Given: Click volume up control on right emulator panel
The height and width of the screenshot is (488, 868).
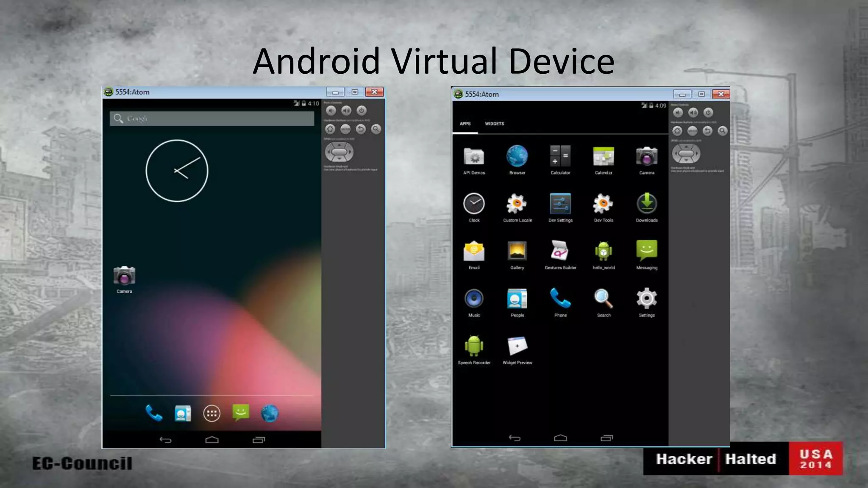Looking at the screenshot, I should pos(693,112).
